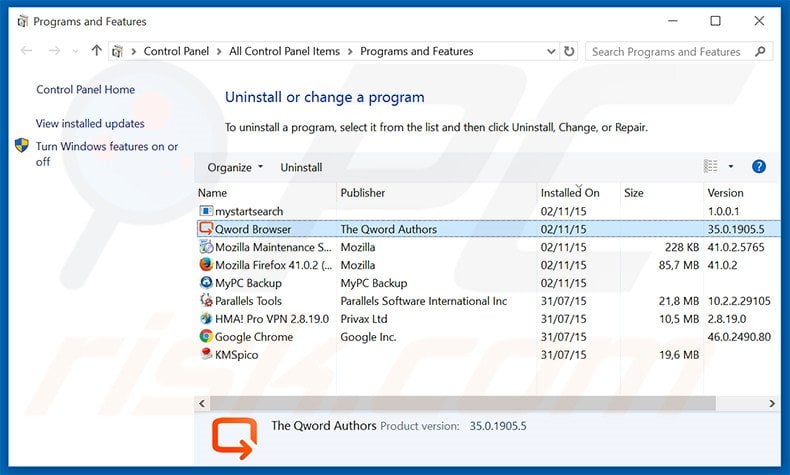Click version 10.2.2.29105 cell
790x475 pixels.
pos(739,301)
